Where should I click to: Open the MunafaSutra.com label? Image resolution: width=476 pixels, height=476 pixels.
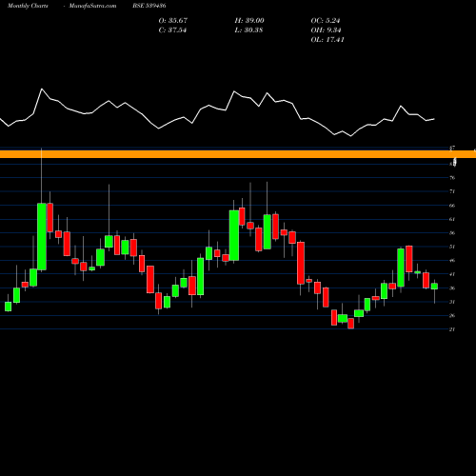[92, 6]
